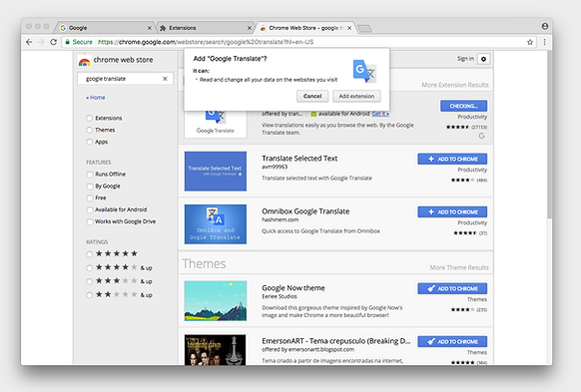Close the Extensions tab
The image size is (581, 392).
(x=250, y=28)
